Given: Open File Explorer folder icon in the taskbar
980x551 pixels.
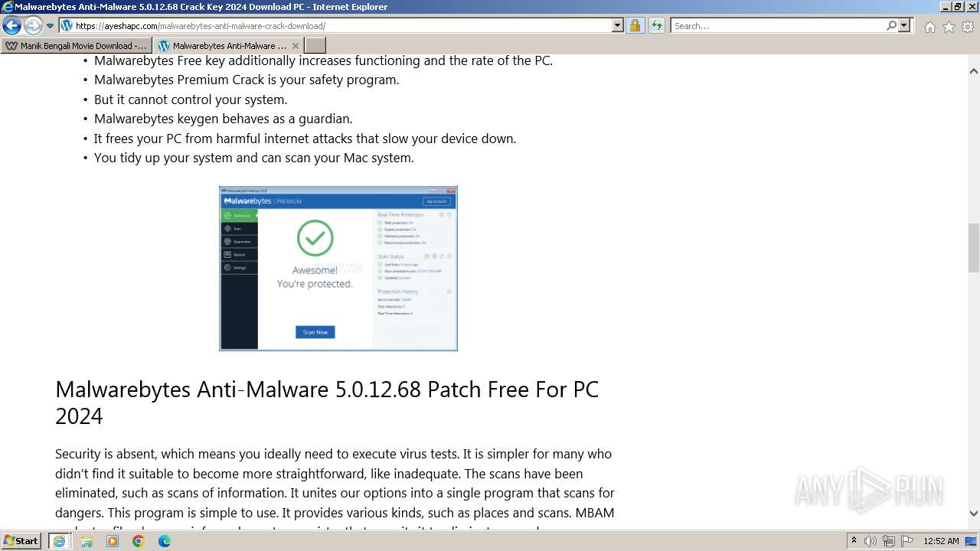Looking at the screenshot, I should pyautogui.click(x=87, y=541).
